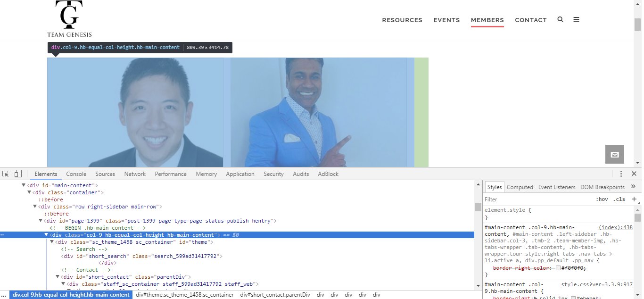Viewport: 644px width, 299px height.
Task: Select the div id short_search DOM row
Action: click(x=141, y=256)
